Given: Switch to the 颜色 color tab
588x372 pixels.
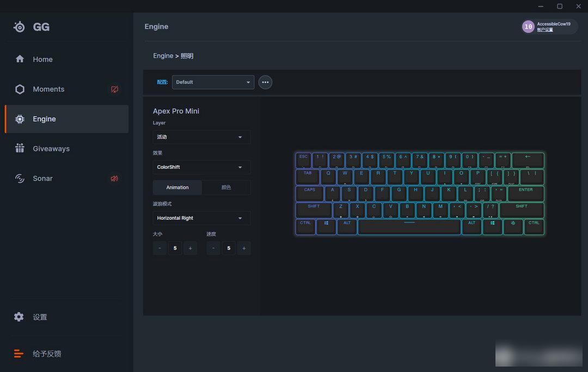Looking at the screenshot, I should (x=226, y=187).
